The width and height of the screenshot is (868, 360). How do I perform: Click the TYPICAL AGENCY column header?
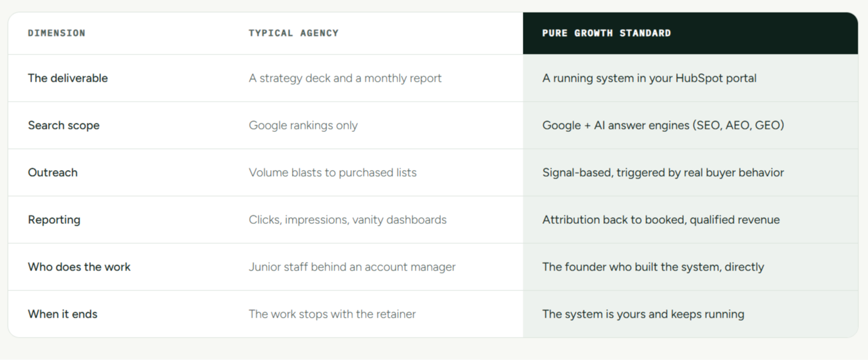[293, 33]
